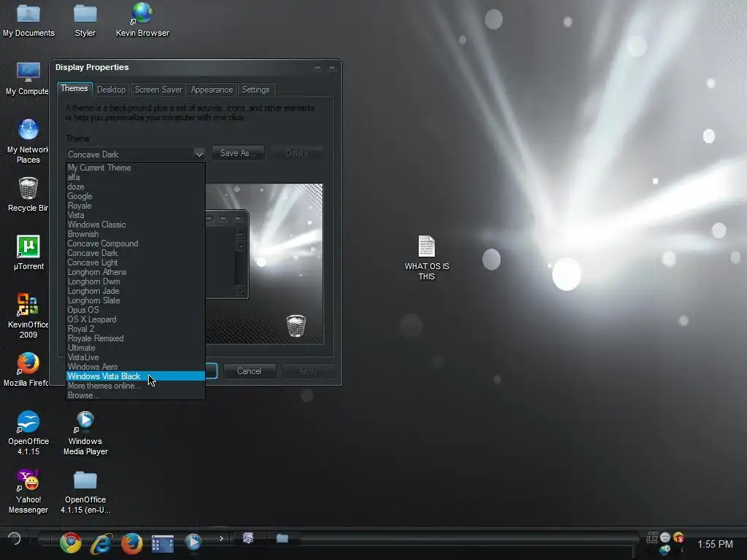Select the My Computer desktop icon
747x560 pixels.
point(27,79)
